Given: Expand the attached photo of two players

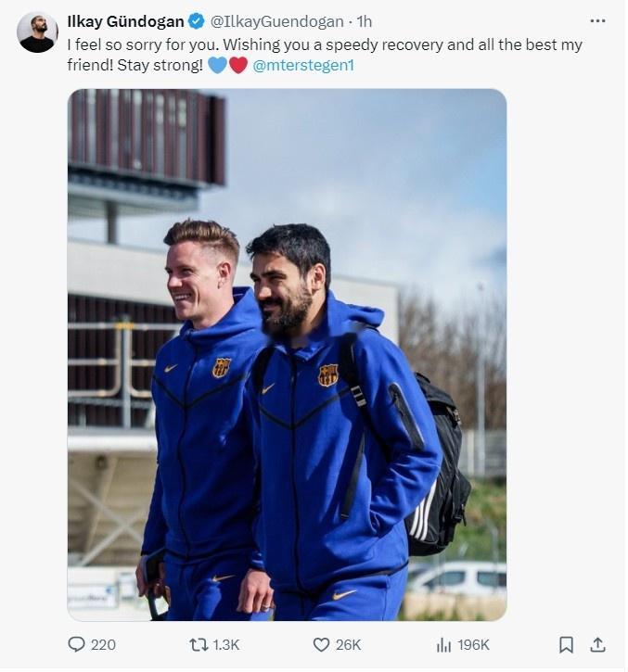Looking at the screenshot, I should 287,355.
